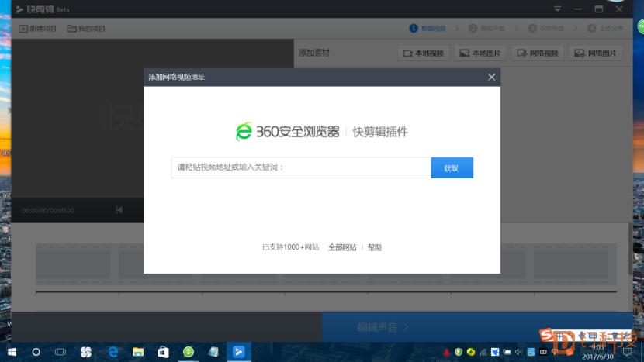Image resolution: width=644 pixels, height=362 pixels.
Task: Open Windows Store from taskbar
Action: coord(163,352)
